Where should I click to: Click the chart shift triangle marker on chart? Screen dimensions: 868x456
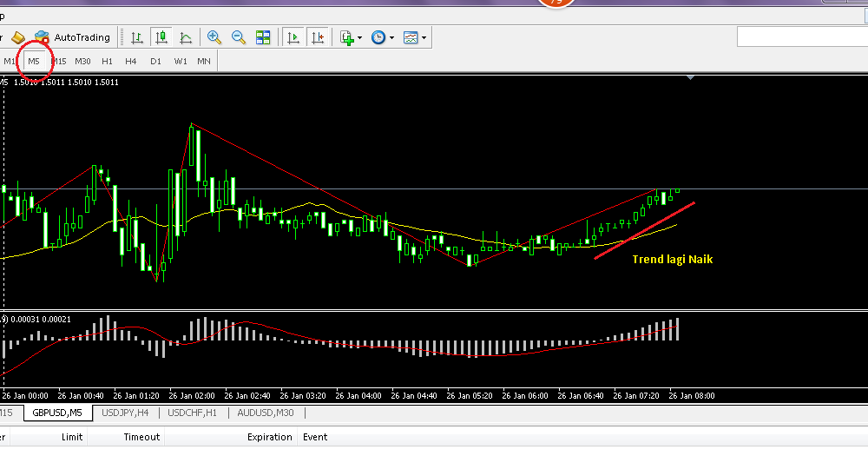tap(690, 77)
